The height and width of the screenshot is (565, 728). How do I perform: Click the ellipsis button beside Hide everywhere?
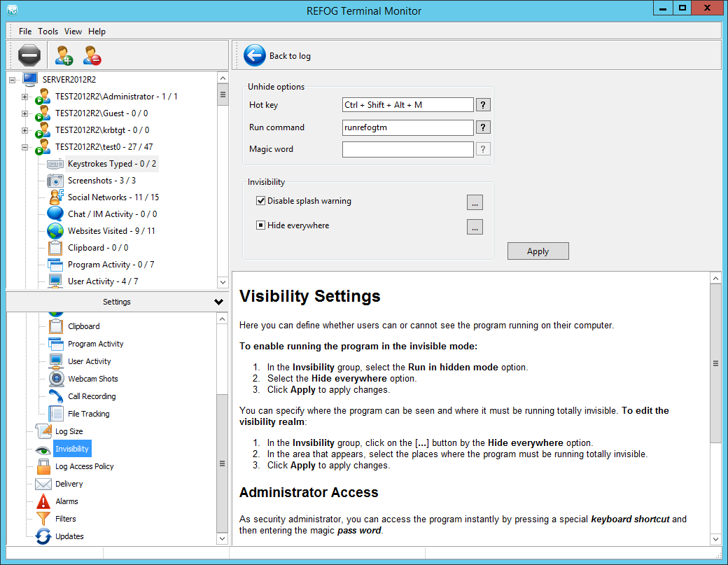(x=475, y=227)
